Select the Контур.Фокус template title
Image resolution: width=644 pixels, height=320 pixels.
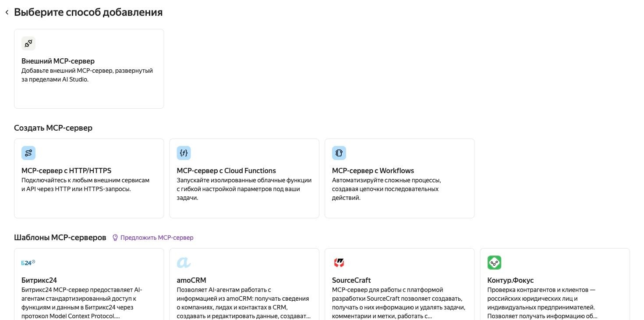(x=510, y=280)
